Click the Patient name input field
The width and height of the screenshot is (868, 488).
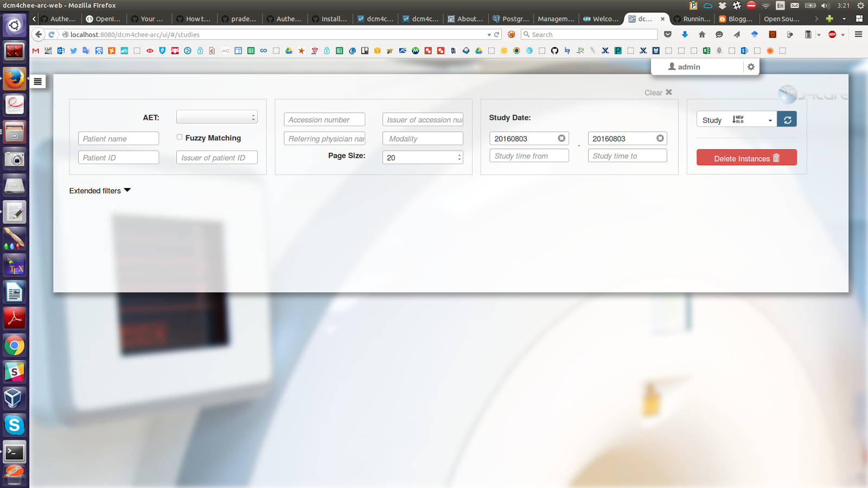tap(118, 138)
